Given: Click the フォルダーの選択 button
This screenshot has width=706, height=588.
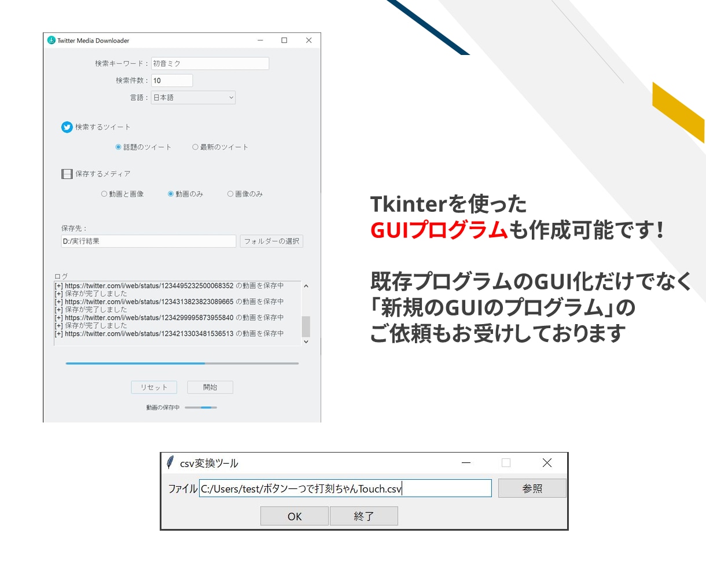Looking at the screenshot, I should coord(271,241).
